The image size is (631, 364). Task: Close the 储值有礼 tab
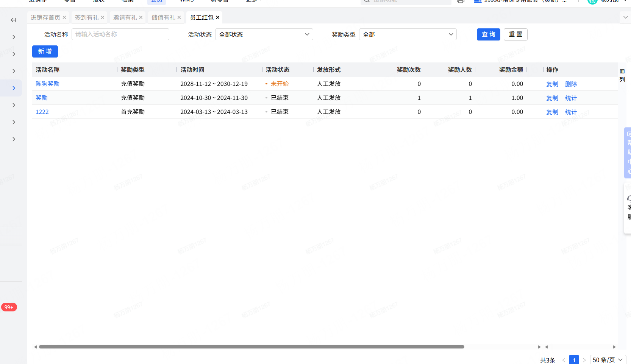tap(179, 17)
